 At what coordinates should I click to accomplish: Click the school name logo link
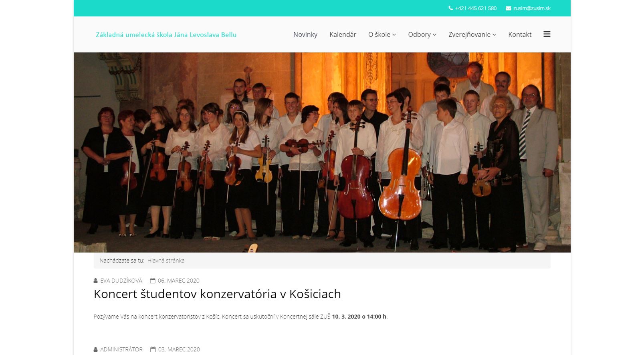tap(166, 35)
